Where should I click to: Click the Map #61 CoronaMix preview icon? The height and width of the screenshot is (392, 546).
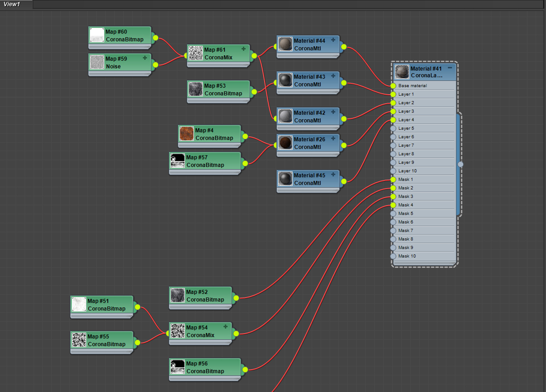195,53
